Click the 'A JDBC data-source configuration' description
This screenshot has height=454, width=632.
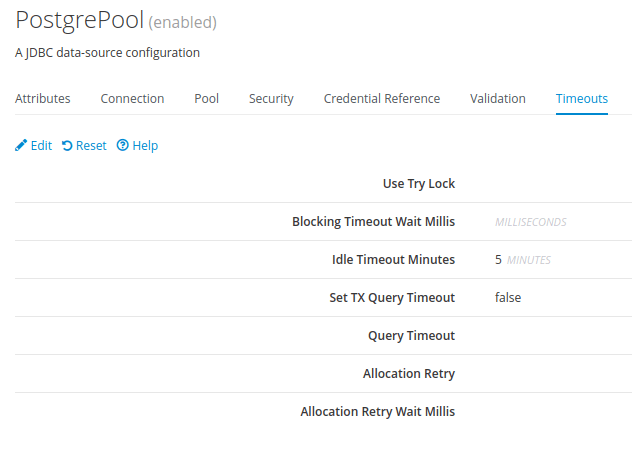[x=107, y=53]
